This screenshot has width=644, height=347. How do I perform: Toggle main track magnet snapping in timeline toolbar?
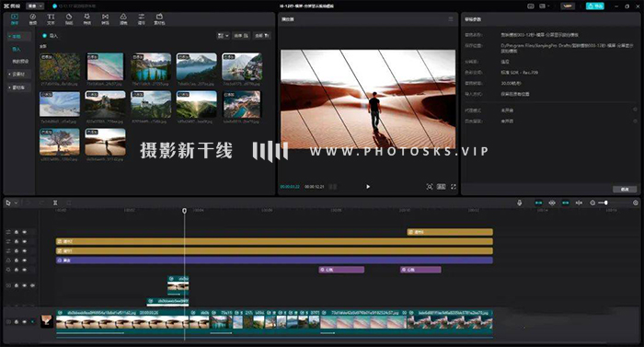pos(538,202)
